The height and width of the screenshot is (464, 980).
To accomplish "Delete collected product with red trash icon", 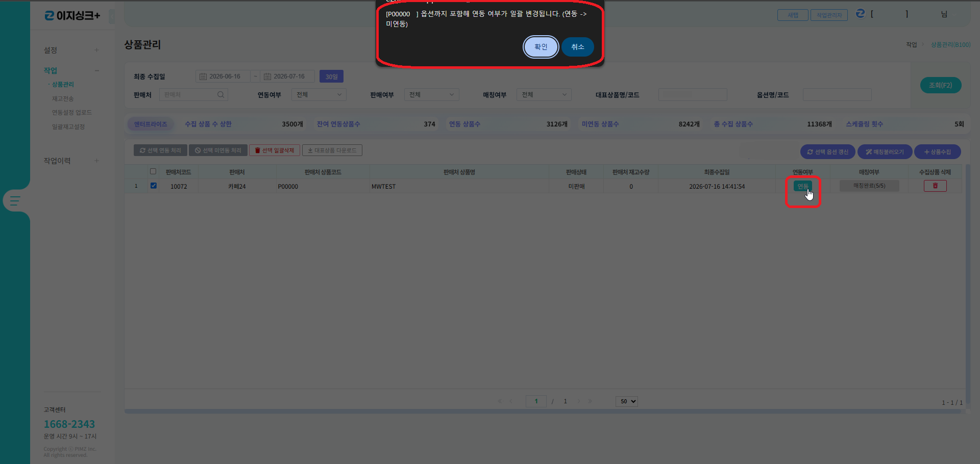I will tap(935, 186).
